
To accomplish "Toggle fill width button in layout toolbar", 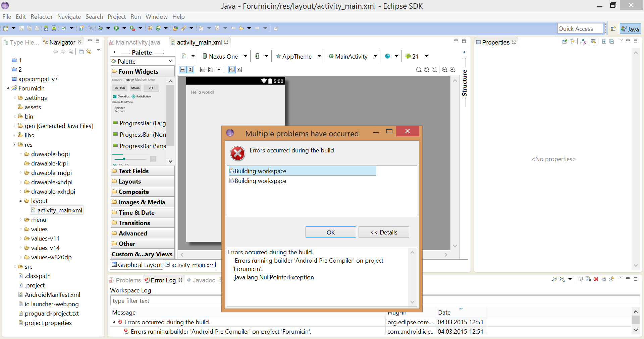I will coord(182,70).
